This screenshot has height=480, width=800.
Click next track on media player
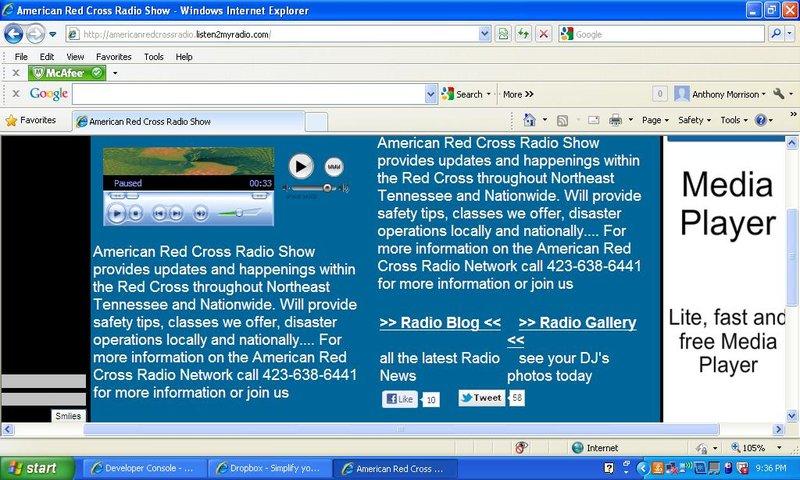pyautogui.click(x=176, y=213)
